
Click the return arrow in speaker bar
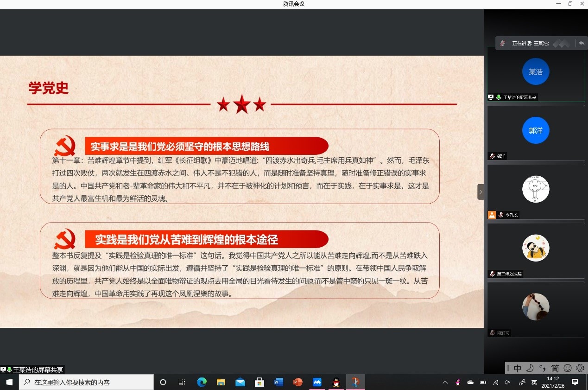[582, 43]
